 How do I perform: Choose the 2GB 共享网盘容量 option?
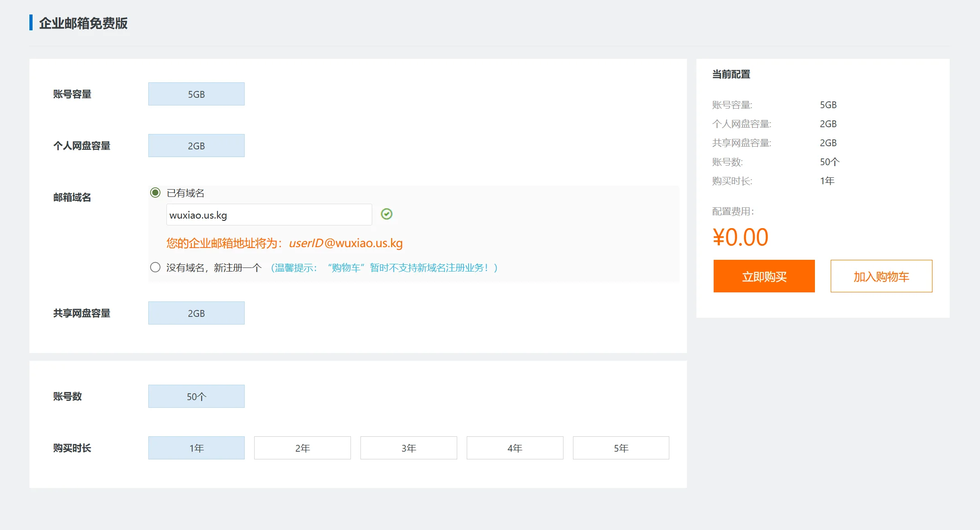196,313
